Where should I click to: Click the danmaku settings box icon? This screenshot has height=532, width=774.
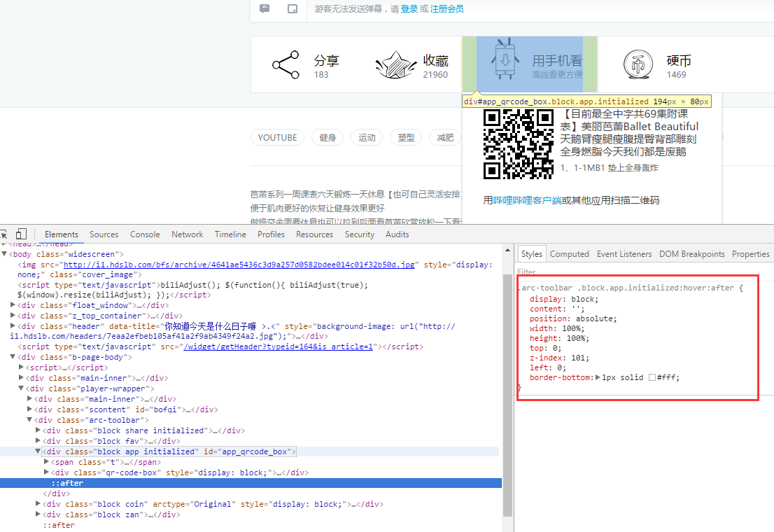tap(293, 8)
